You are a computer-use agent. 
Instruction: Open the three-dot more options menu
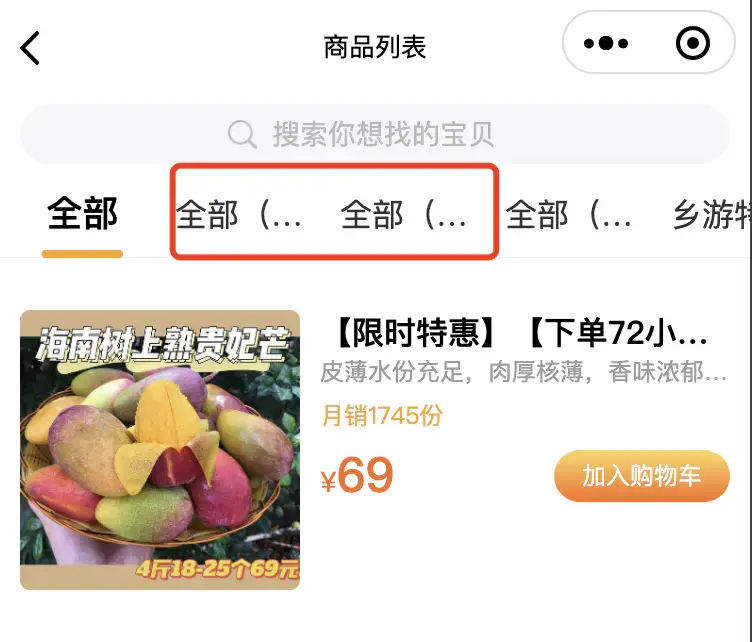606,43
